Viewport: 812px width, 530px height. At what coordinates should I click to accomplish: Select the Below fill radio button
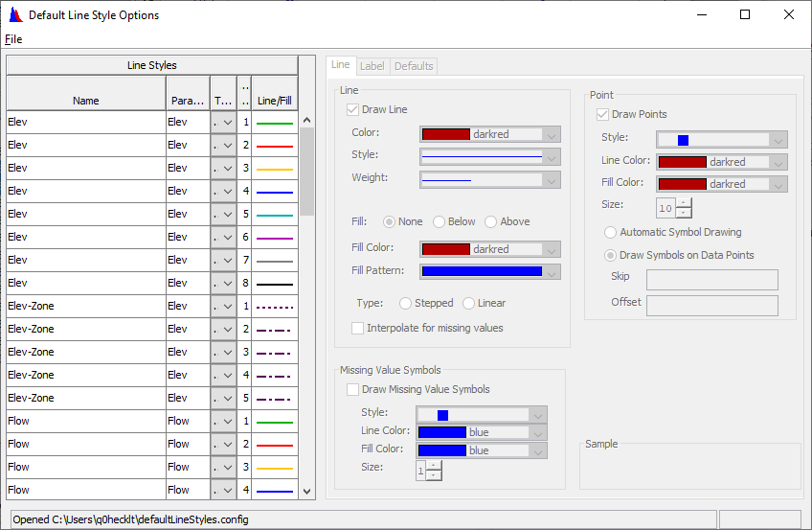(x=440, y=221)
